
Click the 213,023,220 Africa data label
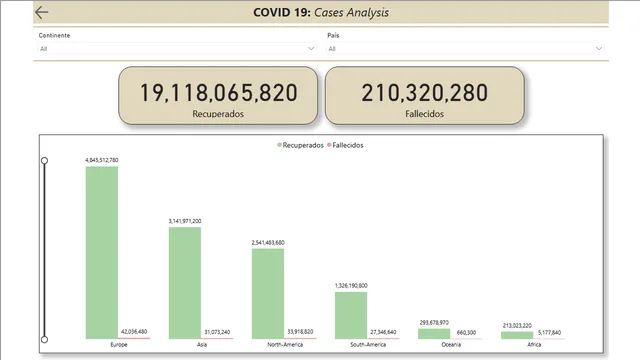pyautogui.click(x=517, y=325)
